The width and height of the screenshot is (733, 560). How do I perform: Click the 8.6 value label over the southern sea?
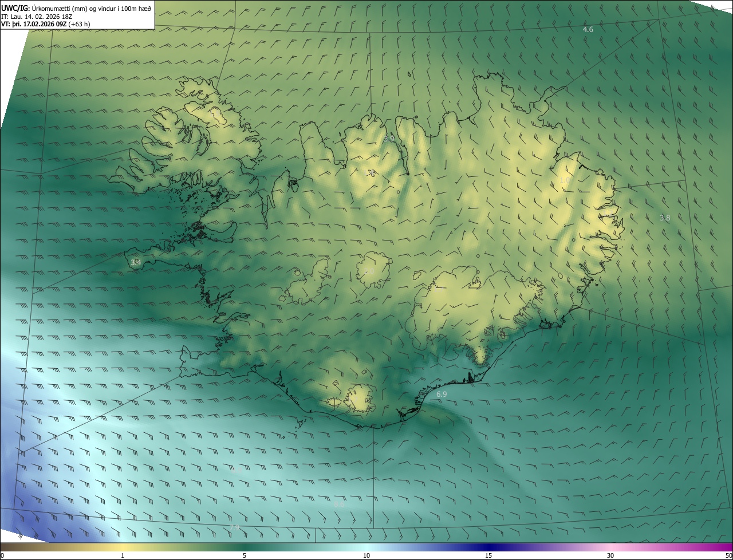pyautogui.click(x=339, y=504)
